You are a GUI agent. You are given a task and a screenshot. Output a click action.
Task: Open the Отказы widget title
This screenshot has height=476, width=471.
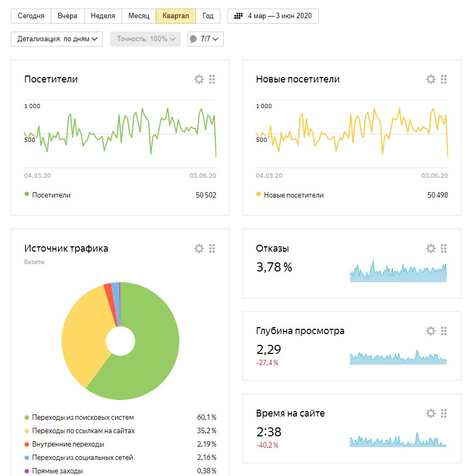272,248
